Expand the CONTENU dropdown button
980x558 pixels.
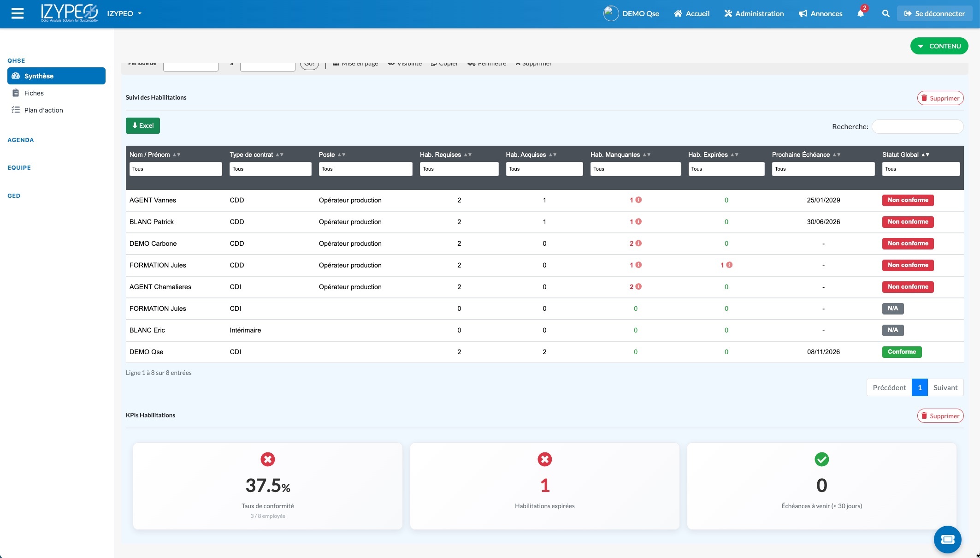(939, 46)
